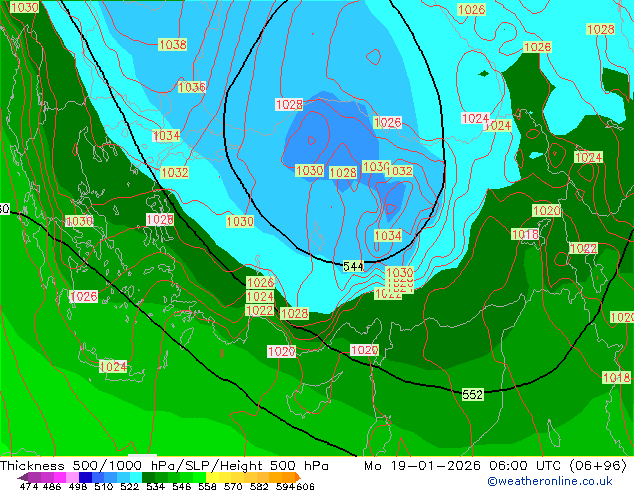Click the 1026 label stacked above 1024 and 1022
634x490 pixels.
(x=260, y=282)
